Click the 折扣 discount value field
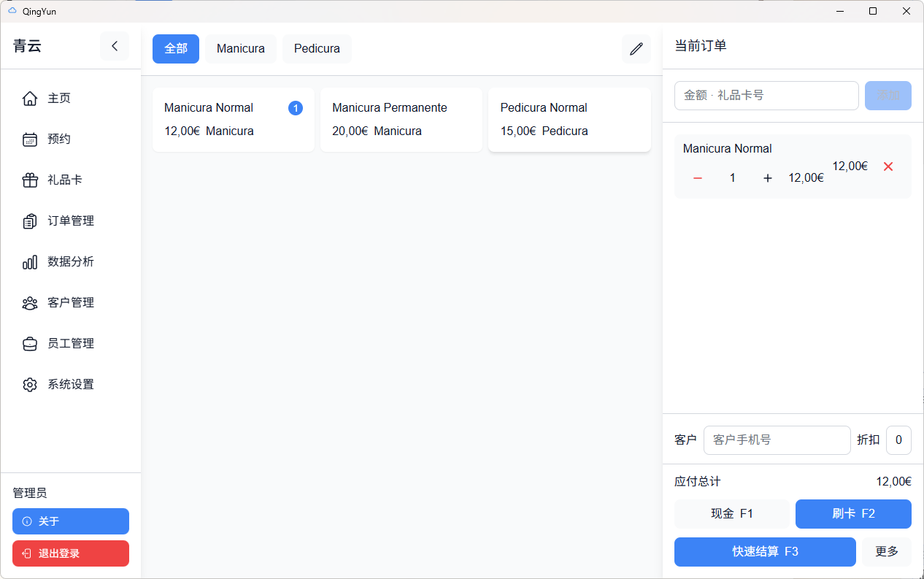924x579 pixels. (898, 440)
